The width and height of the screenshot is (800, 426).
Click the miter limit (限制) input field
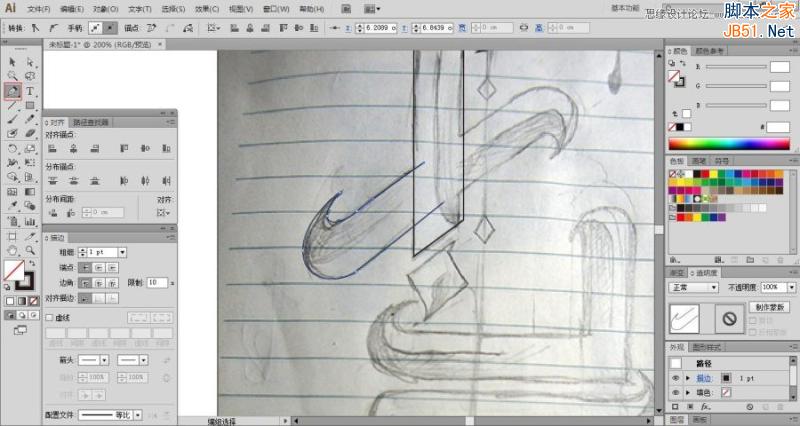click(x=157, y=283)
